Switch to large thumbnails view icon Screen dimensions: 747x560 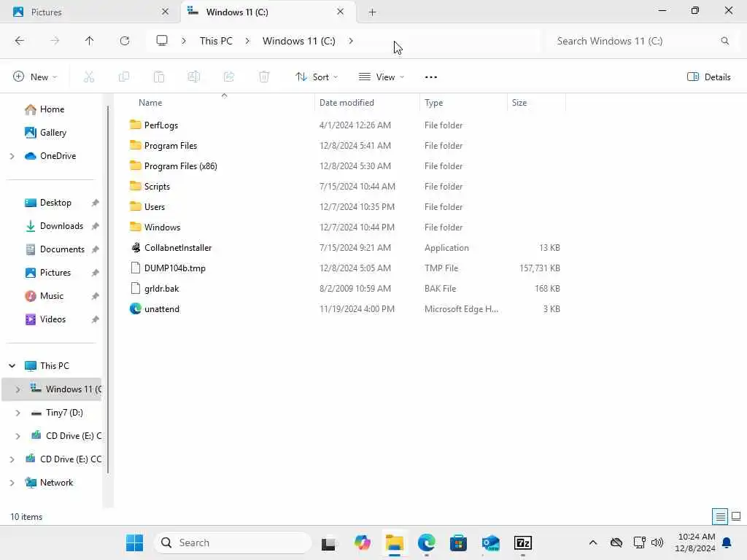(x=736, y=516)
